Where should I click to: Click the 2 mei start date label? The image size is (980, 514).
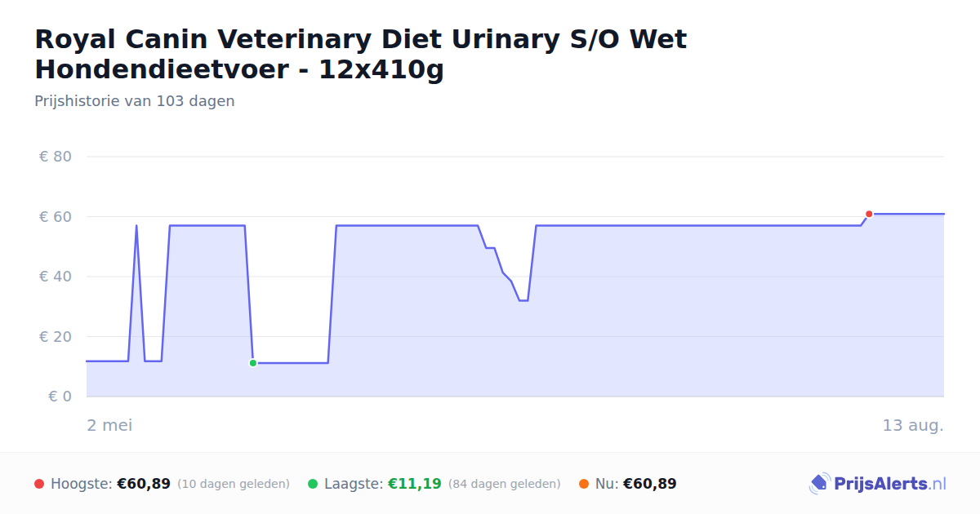pyautogui.click(x=109, y=425)
